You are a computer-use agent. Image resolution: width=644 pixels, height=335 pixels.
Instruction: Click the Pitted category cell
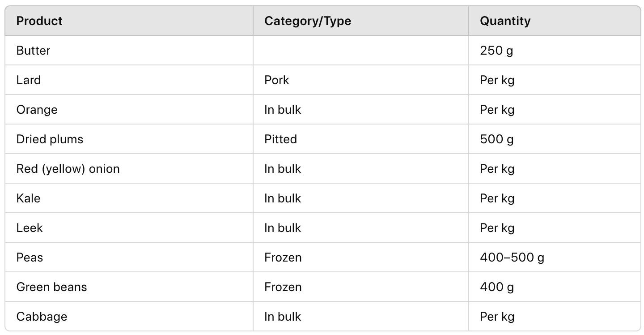point(280,139)
